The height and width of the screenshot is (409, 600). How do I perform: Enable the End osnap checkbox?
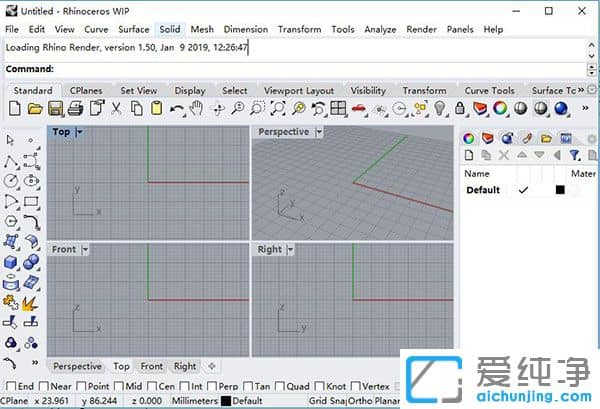click(11, 386)
